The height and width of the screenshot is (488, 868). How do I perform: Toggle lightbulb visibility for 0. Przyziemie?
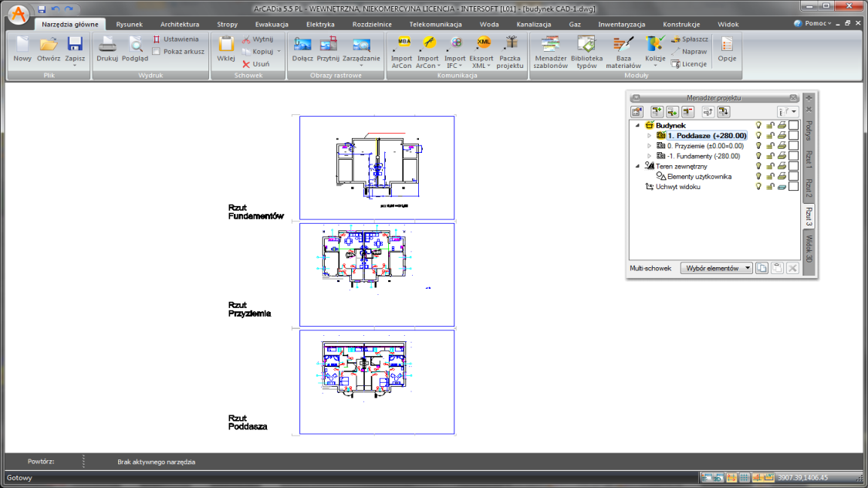[x=758, y=146]
